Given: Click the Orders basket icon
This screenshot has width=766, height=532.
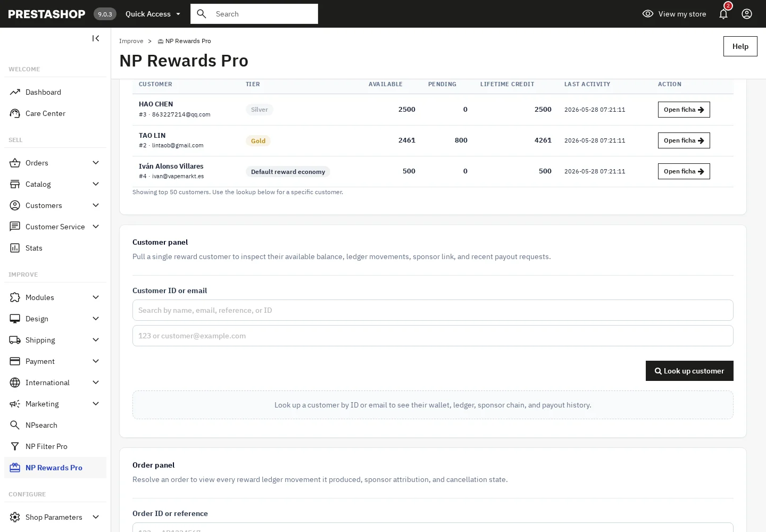Looking at the screenshot, I should [15, 163].
